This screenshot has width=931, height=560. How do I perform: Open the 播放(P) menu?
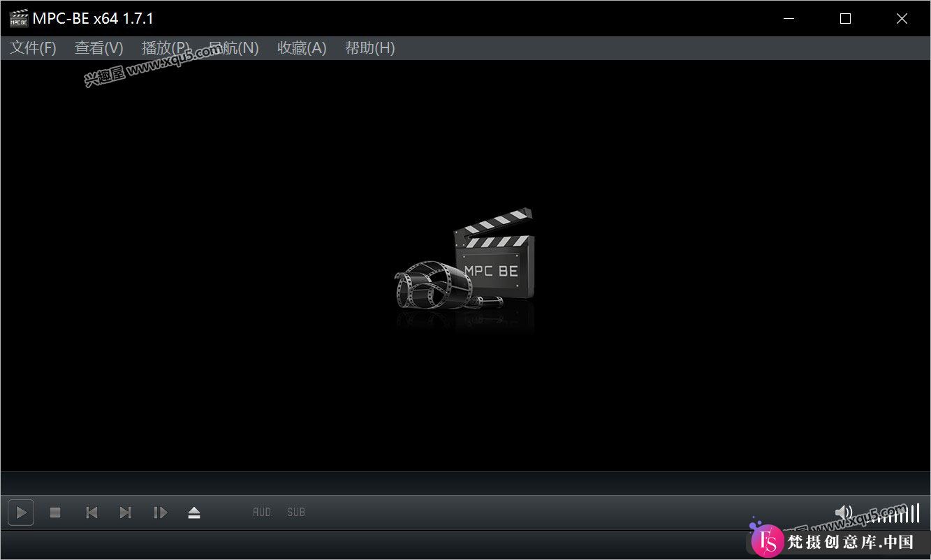click(166, 48)
